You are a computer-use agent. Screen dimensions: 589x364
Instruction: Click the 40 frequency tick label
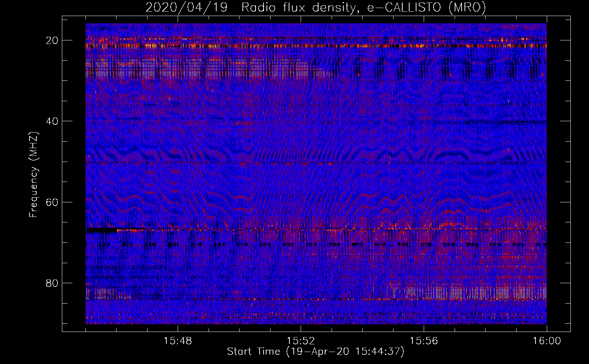[52, 121]
